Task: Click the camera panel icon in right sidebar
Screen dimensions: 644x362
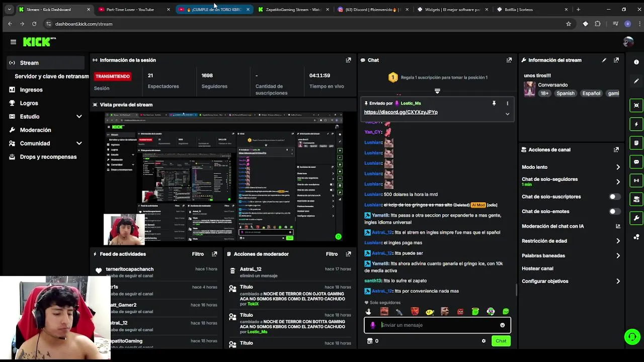Action: (x=636, y=200)
